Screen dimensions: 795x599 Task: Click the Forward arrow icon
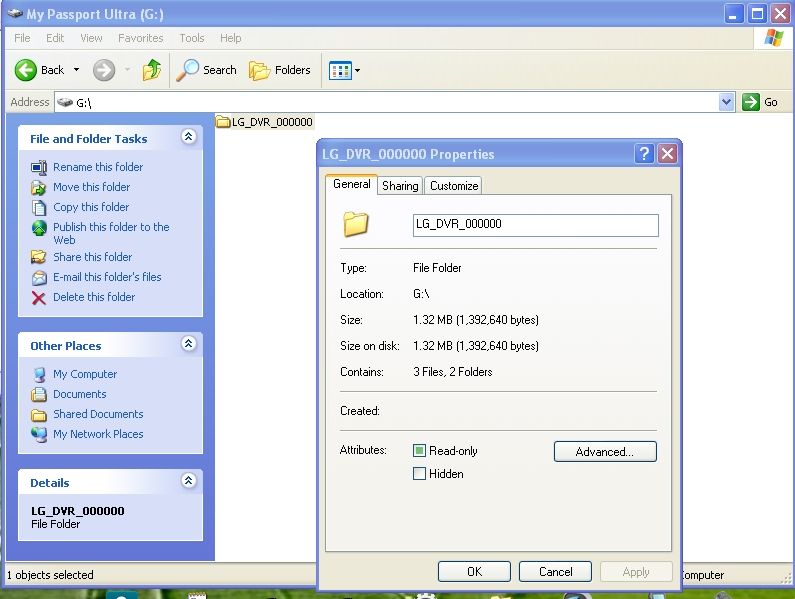tap(104, 70)
